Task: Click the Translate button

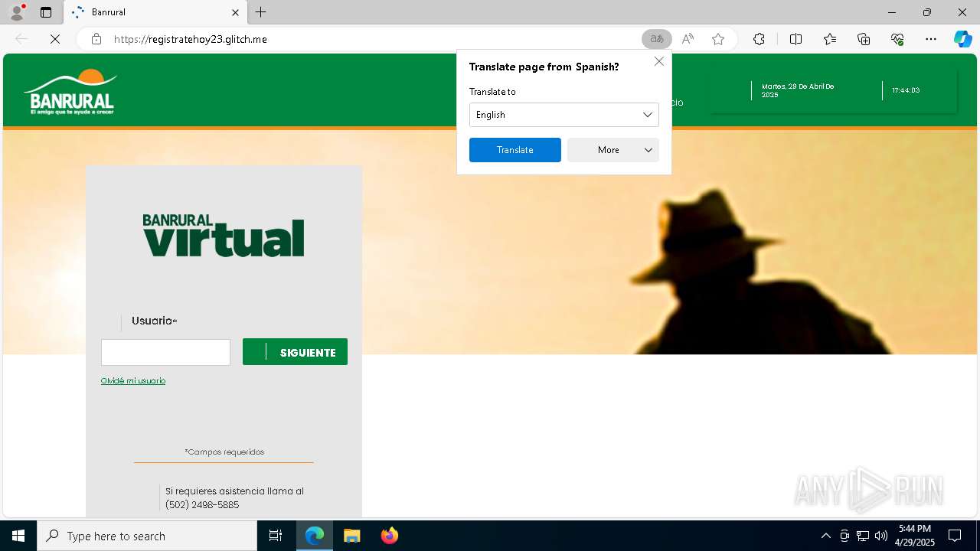Action: [514, 150]
